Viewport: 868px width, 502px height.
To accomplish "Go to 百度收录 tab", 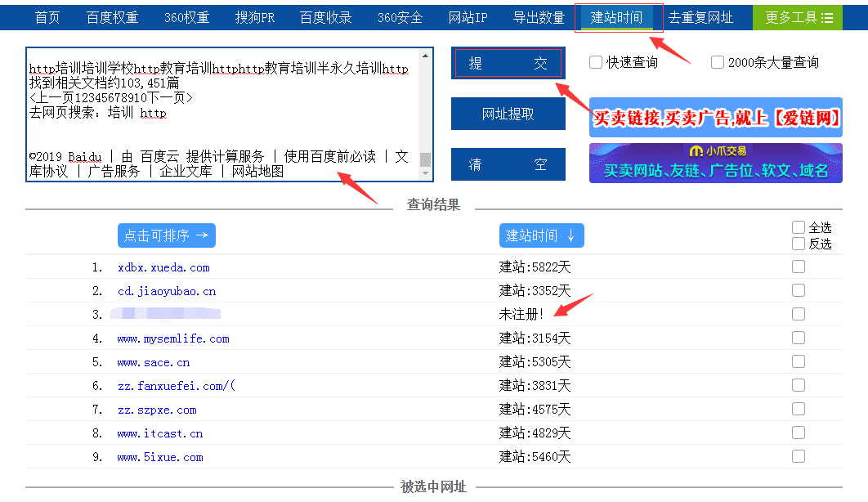I will click(x=326, y=18).
